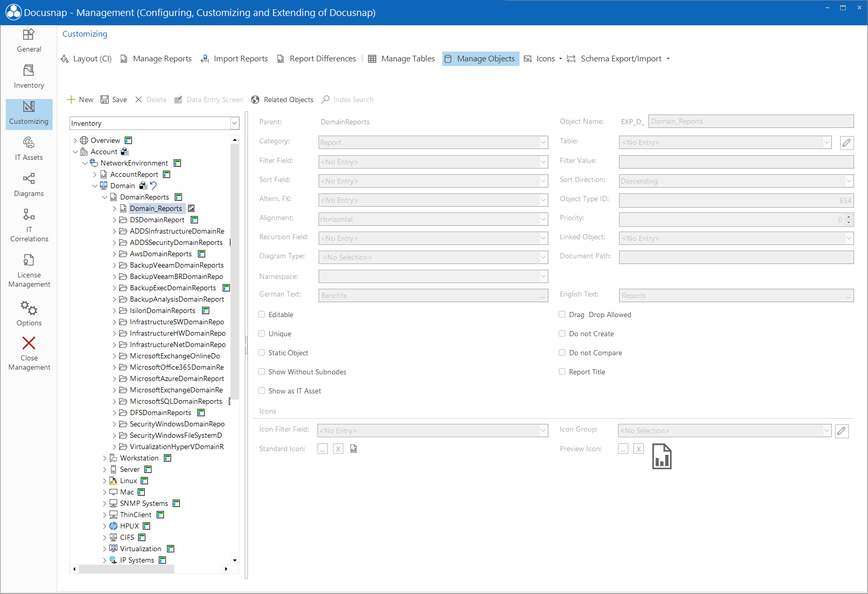Browse for a Preview Icon with the ellipsis

623,449
